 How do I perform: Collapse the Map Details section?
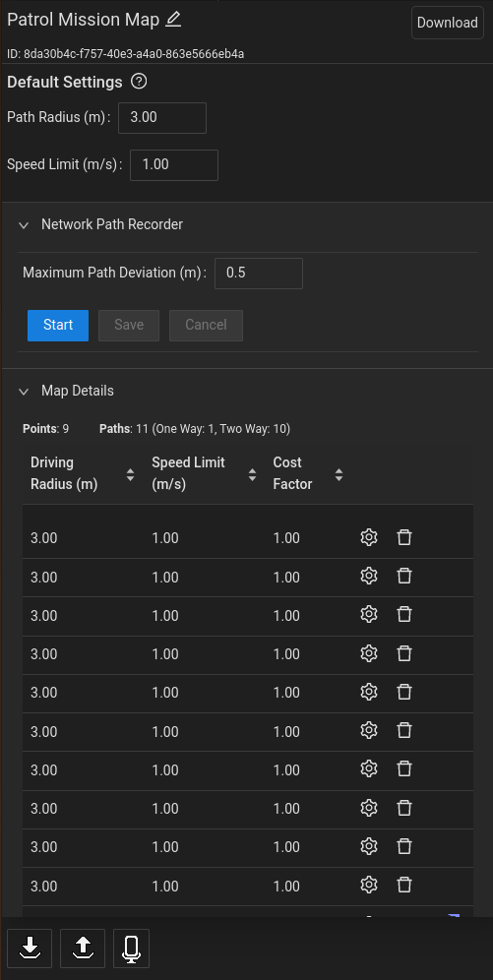24,392
